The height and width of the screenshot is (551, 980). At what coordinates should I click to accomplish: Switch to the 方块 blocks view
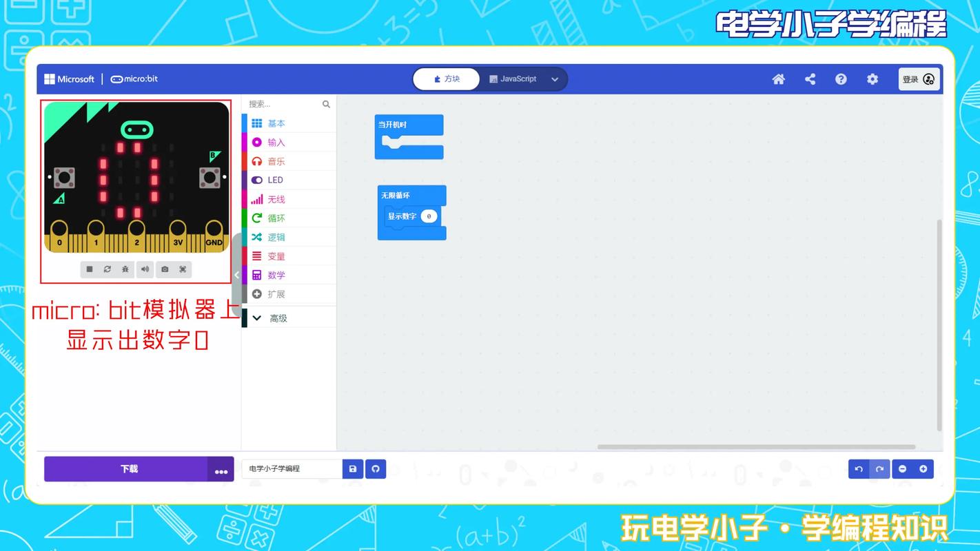click(x=445, y=79)
